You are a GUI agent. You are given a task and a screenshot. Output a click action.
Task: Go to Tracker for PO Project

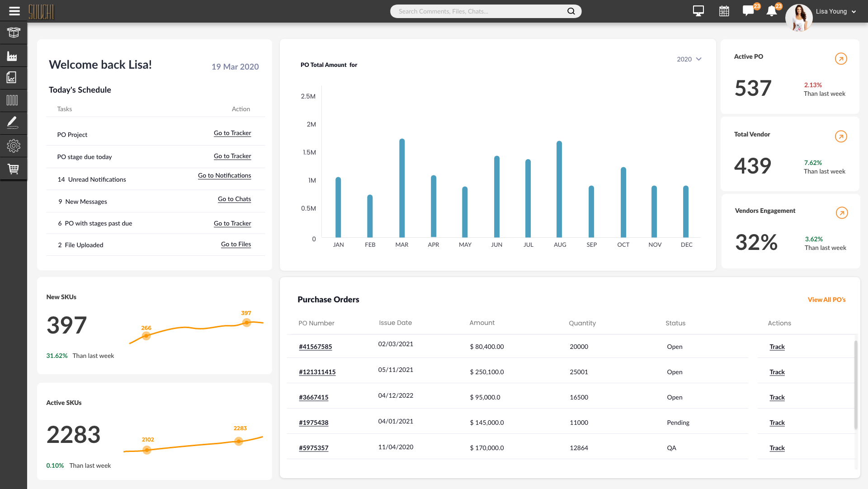pos(232,133)
